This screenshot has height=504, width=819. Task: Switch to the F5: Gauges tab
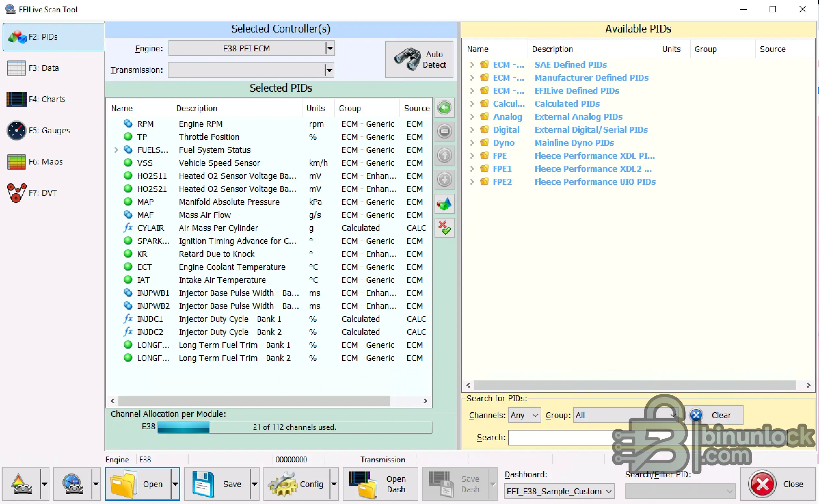click(x=53, y=130)
